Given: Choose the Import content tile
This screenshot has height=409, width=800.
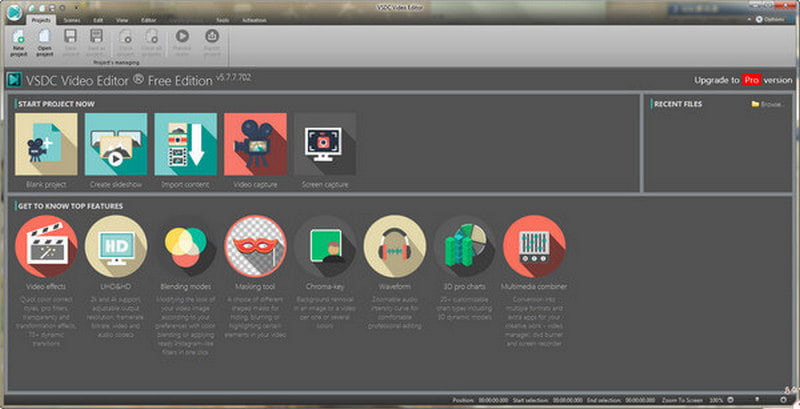Looking at the screenshot, I should (x=186, y=144).
